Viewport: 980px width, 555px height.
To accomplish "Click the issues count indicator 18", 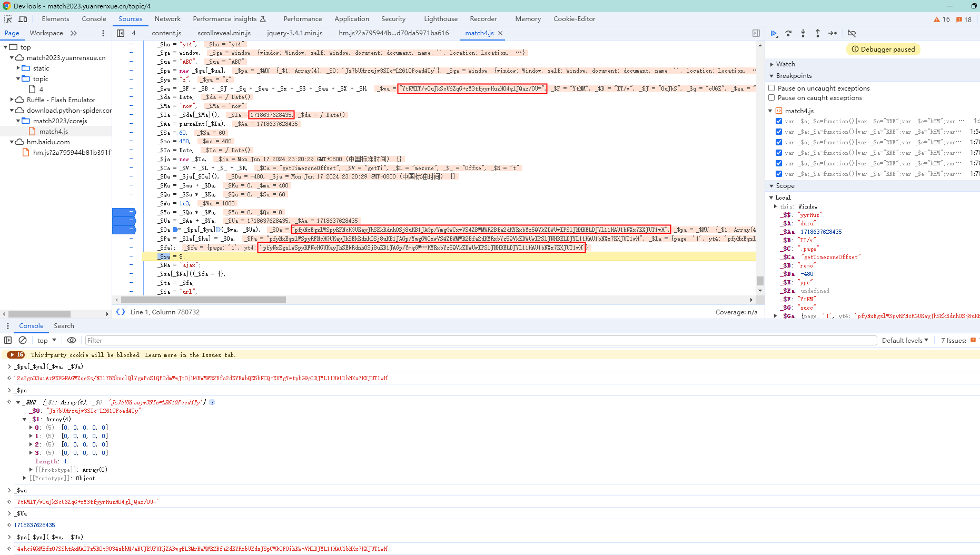I will (x=964, y=19).
